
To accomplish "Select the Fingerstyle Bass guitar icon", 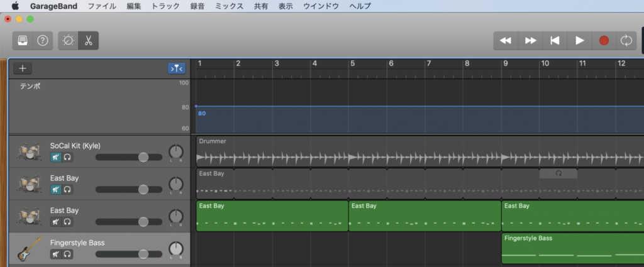I will (x=30, y=249).
